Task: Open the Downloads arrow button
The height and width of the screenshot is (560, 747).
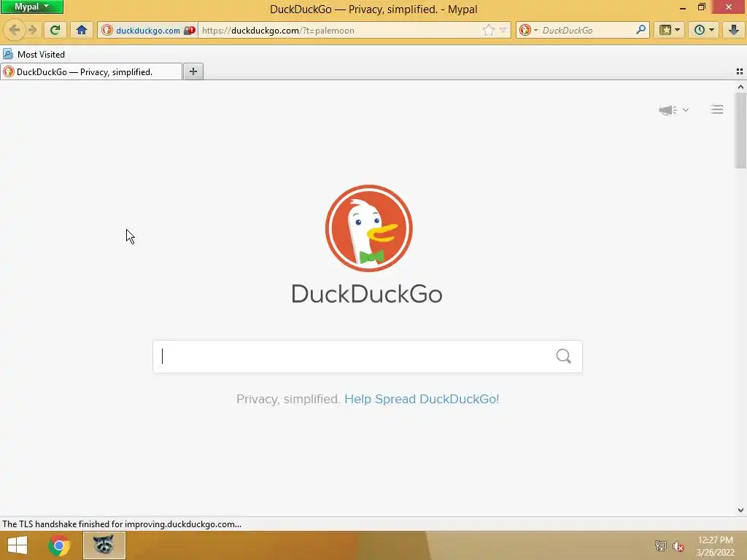Action: [x=734, y=30]
